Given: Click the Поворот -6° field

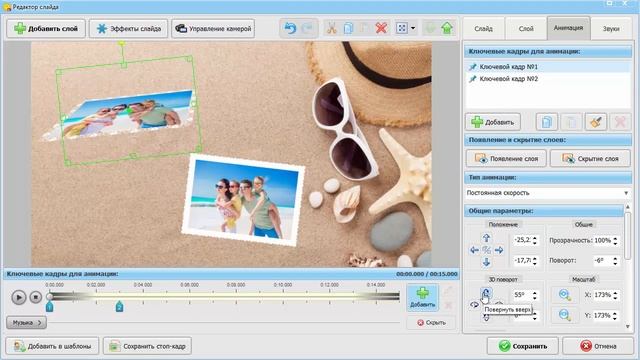Looking at the screenshot, I should [602, 260].
